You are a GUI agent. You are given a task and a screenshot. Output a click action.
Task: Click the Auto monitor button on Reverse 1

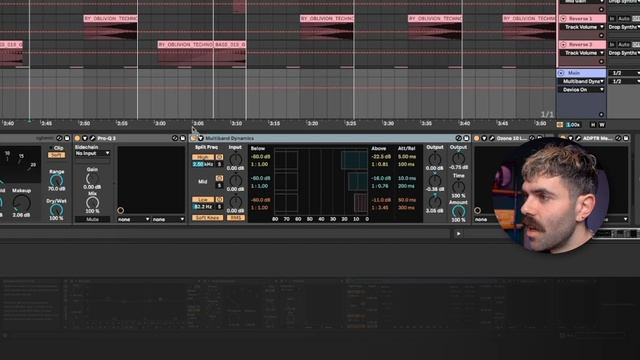point(624,19)
